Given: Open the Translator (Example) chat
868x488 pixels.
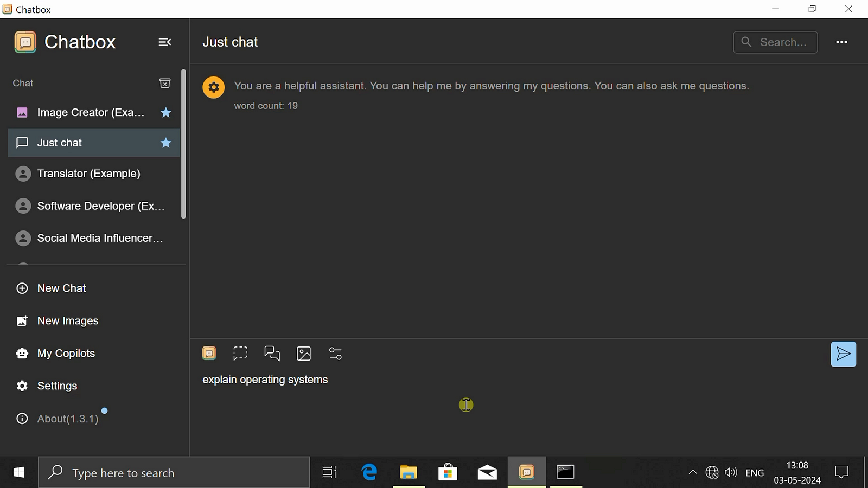Looking at the screenshot, I should (x=88, y=174).
